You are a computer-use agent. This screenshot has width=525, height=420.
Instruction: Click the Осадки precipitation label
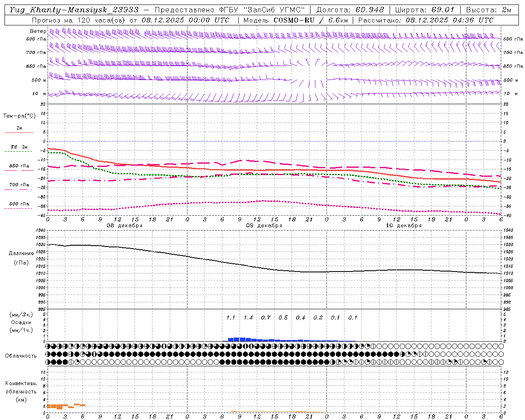21,322
